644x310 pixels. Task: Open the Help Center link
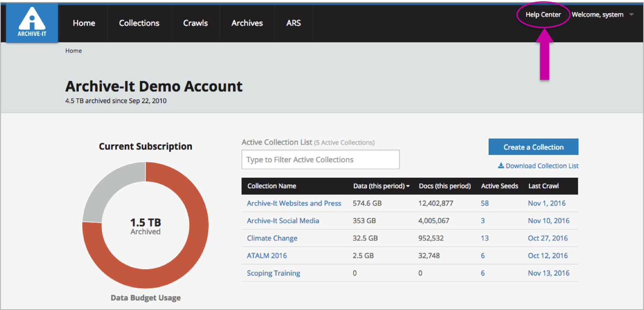point(543,15)
